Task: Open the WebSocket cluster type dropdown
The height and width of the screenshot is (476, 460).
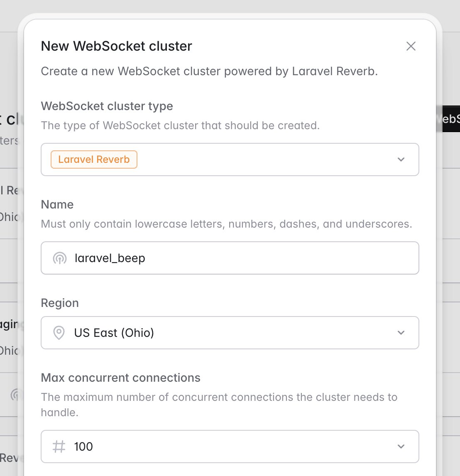Action: coord(230,159)
